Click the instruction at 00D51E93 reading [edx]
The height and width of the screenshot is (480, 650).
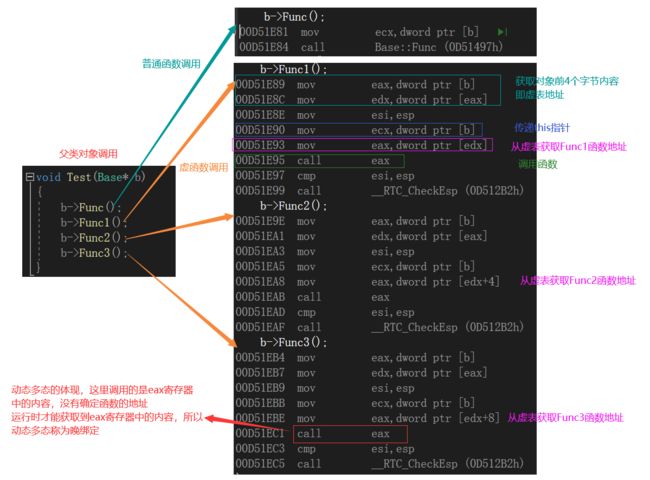point(361,145)
